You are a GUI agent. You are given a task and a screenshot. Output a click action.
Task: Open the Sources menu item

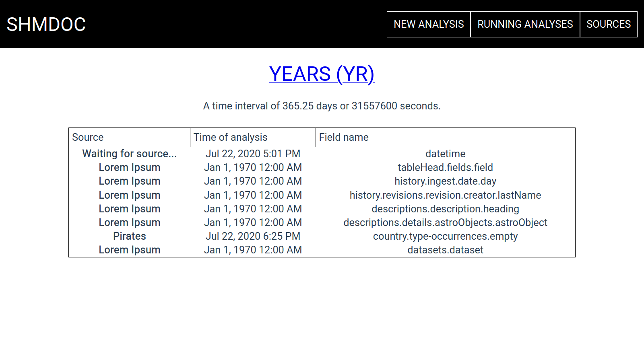tap(608, 25)
